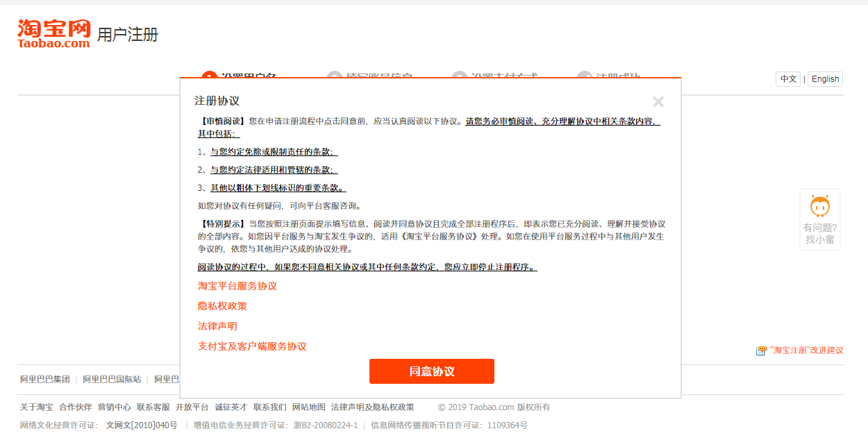This screenshot has height=440, width=868.
Task: Click the 淘宝注册 改进建议 feedback link
Action: (x=800, y=350)
